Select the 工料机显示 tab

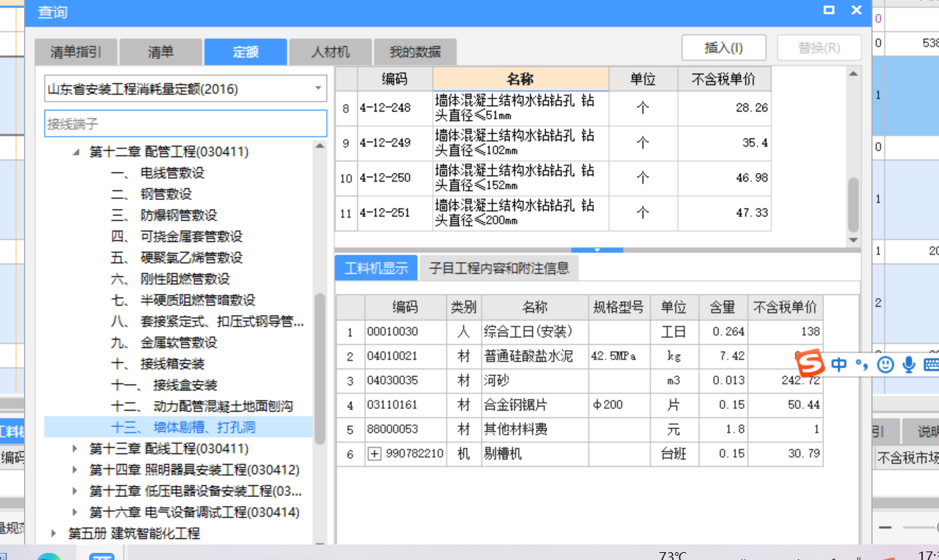(376, 268)
